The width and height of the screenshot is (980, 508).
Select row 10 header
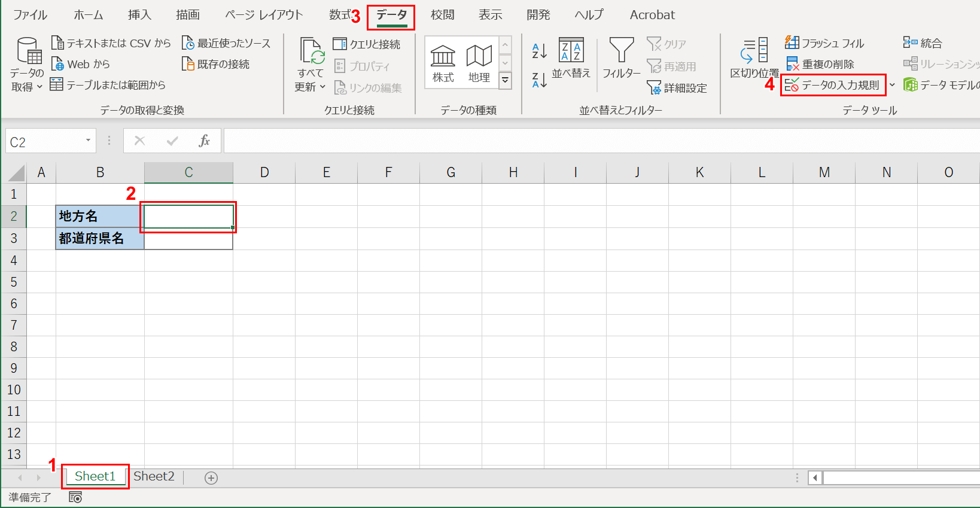[14, 390]
